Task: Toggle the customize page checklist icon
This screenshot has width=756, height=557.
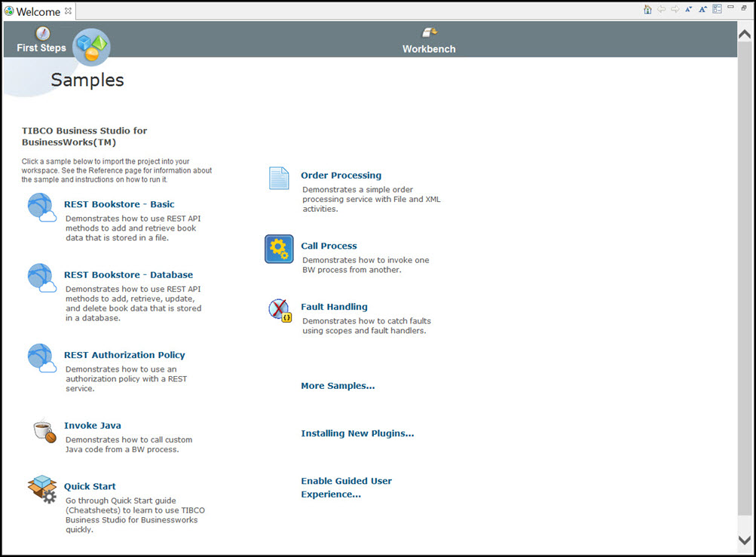Action: pos(717,9)
